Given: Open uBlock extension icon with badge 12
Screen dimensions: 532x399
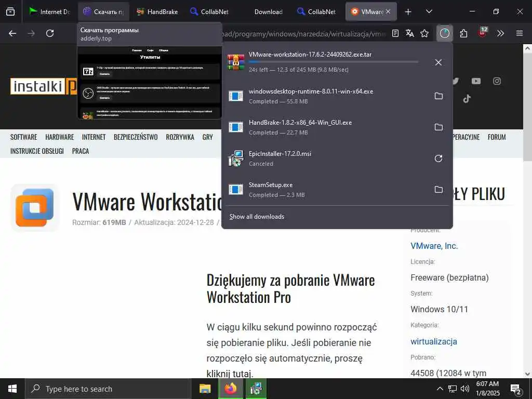Looking at the screenshot, I should pyautogui.click(x=482, y=33).
